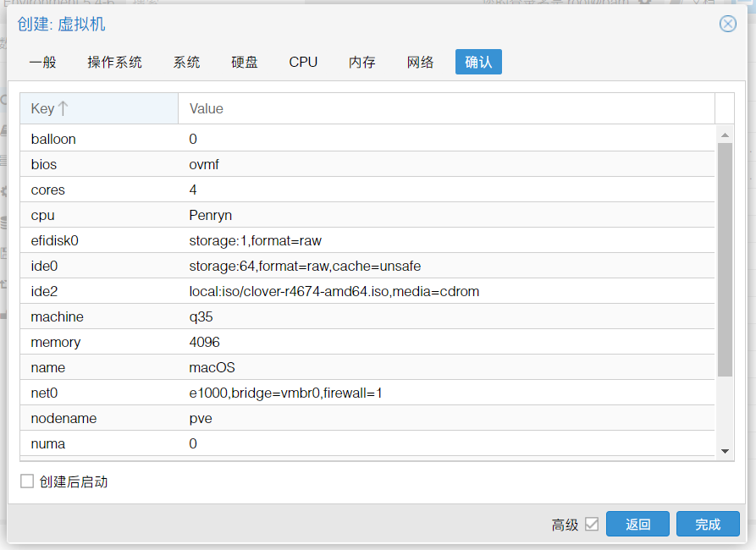Select the 确认 tab
This screenshot has width=756, height=550.
[x=478, y=62]
